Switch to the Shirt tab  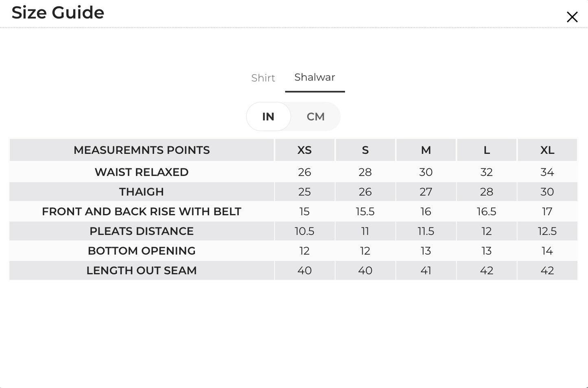pyautogui.click(x=263, y=78)
